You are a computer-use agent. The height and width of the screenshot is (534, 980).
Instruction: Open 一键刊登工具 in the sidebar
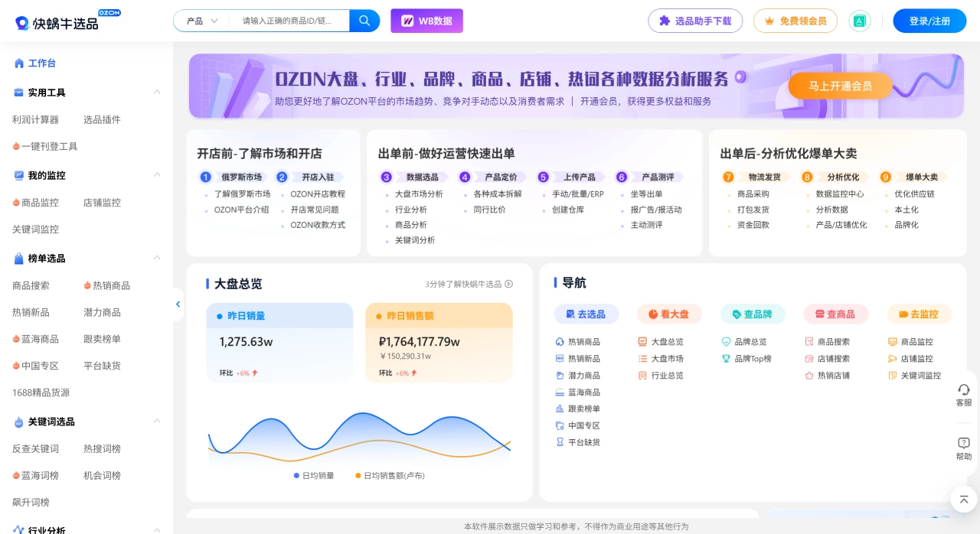tap(45, 146)
